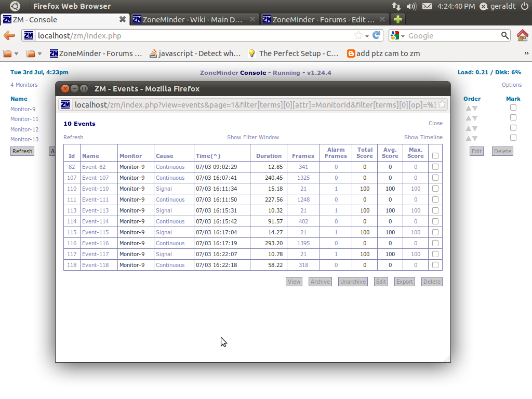Open The Perfect Setup bookmark
The image size is (532, 399).
(293, 54)
